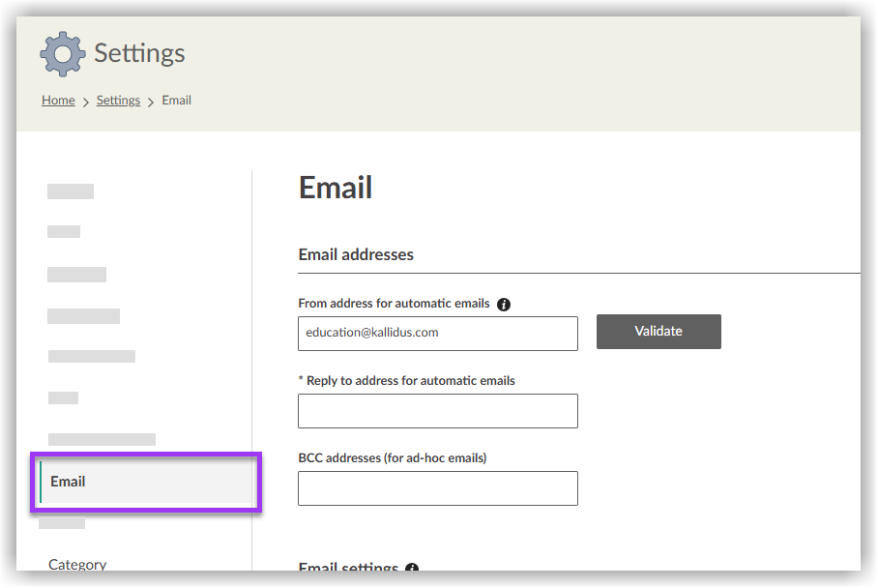Click inside the From address email field

[x=437, y=334]
